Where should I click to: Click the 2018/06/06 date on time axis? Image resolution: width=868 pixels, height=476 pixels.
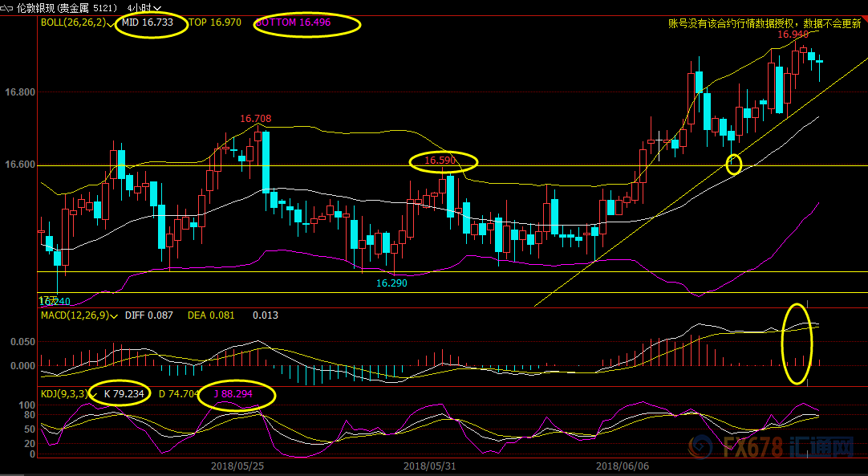[x=623, y=466]
